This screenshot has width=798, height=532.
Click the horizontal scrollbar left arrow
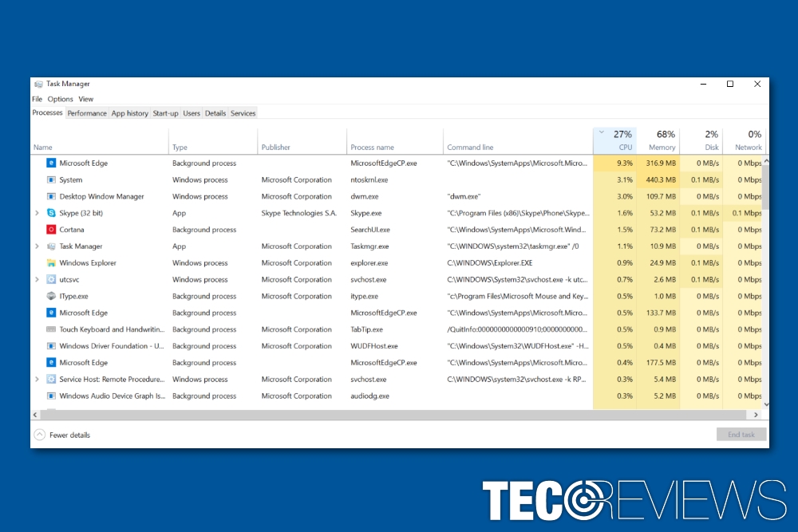[x=34, y=415]
